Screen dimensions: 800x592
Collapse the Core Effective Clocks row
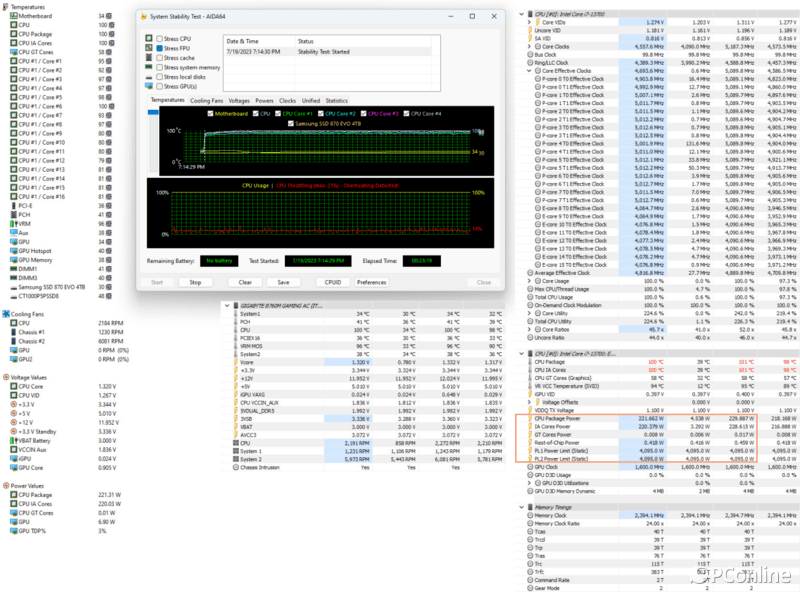pyautogui.click(x=529, y=71)
